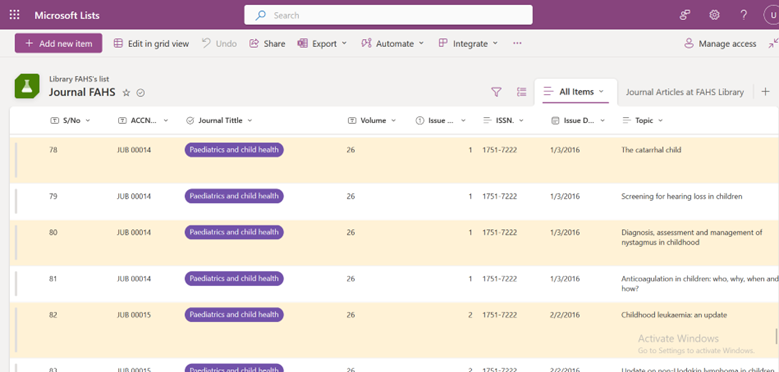Click Manage access button
Screen dimensions: 779x372
click(720, 44)
